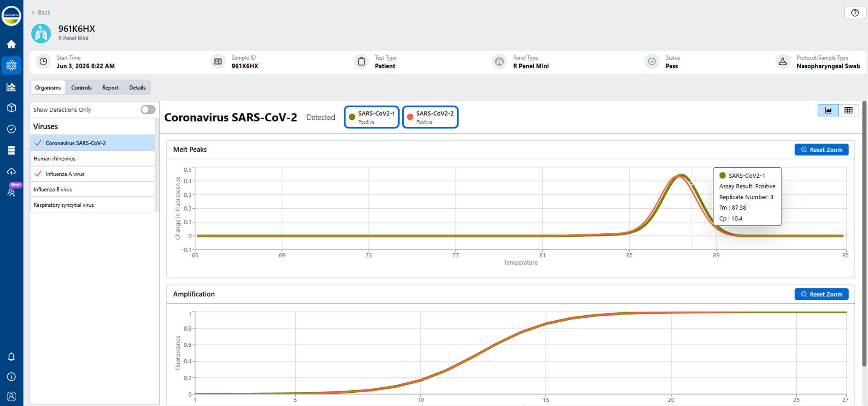Click the Start Time clock icon
868x406 pixels.
[43, 61]
